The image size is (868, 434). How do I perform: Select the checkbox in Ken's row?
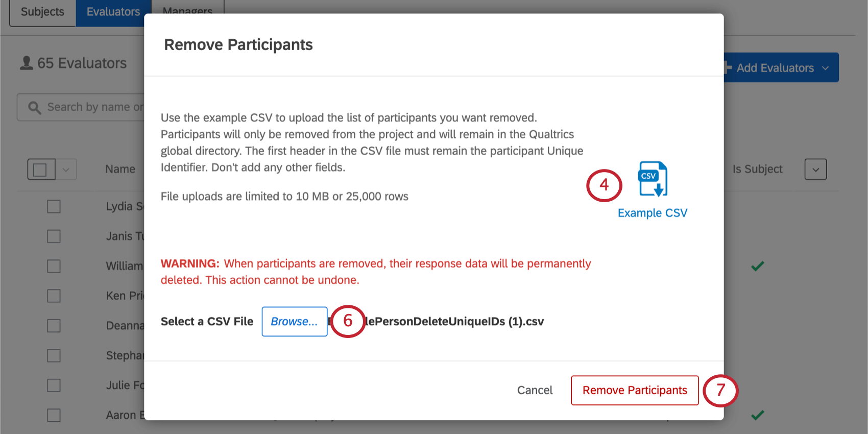(x=54, y=296)
